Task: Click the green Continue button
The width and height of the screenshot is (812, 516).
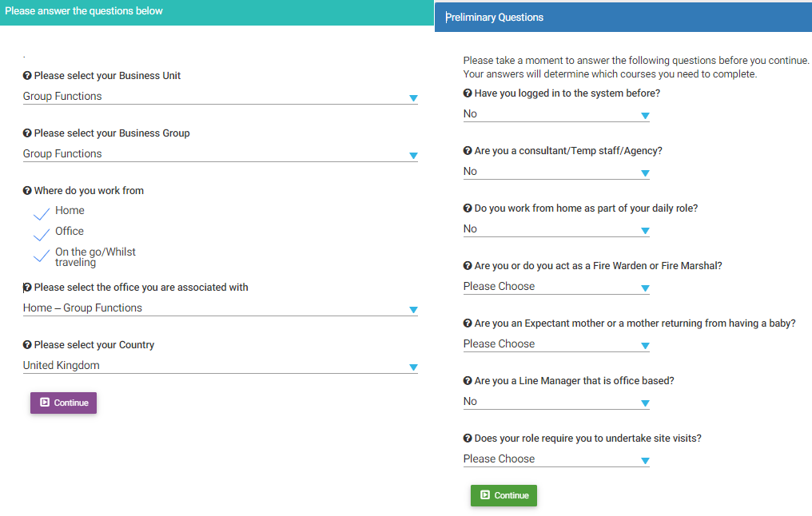Action: point(504,495)
